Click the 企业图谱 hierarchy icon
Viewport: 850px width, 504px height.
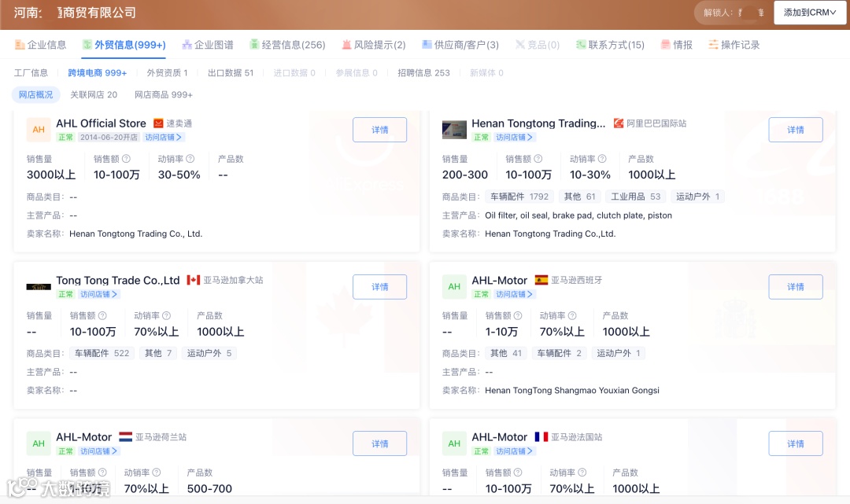click(187, 45)
